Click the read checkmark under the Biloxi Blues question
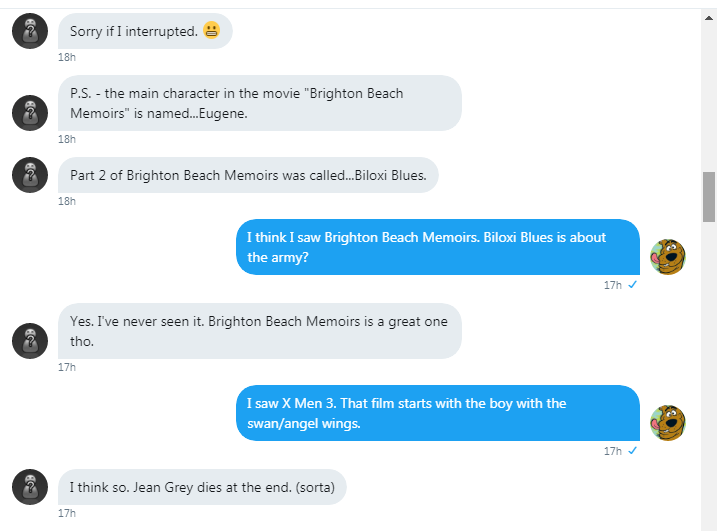 (x=632, y=285)
